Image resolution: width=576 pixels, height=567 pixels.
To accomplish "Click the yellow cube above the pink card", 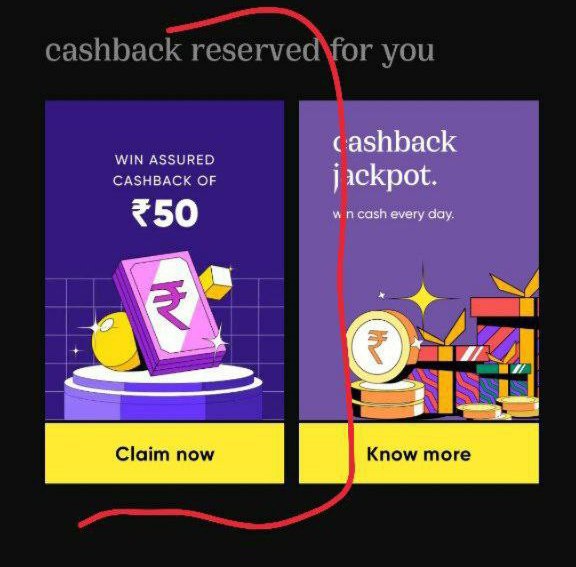I will coord(216,281).
